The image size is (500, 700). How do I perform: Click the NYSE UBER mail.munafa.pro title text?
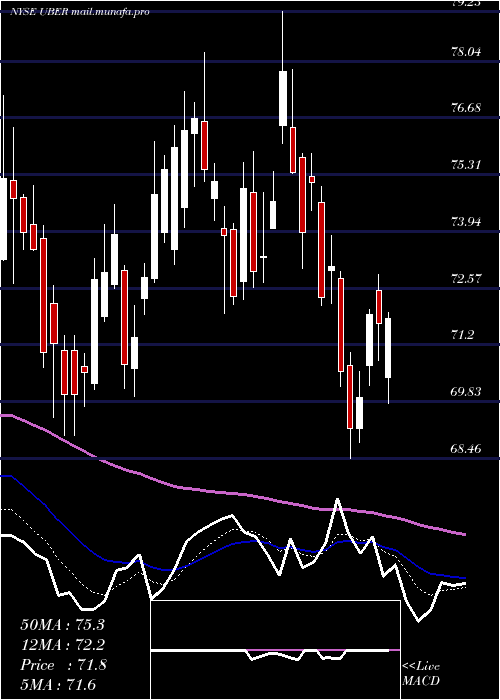point(80,12)
